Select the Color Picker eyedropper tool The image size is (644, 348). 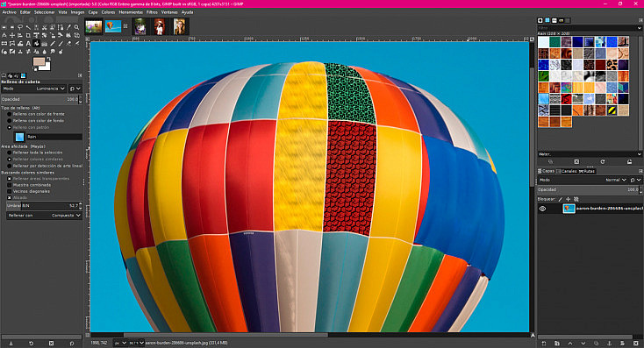click(68, 27)
